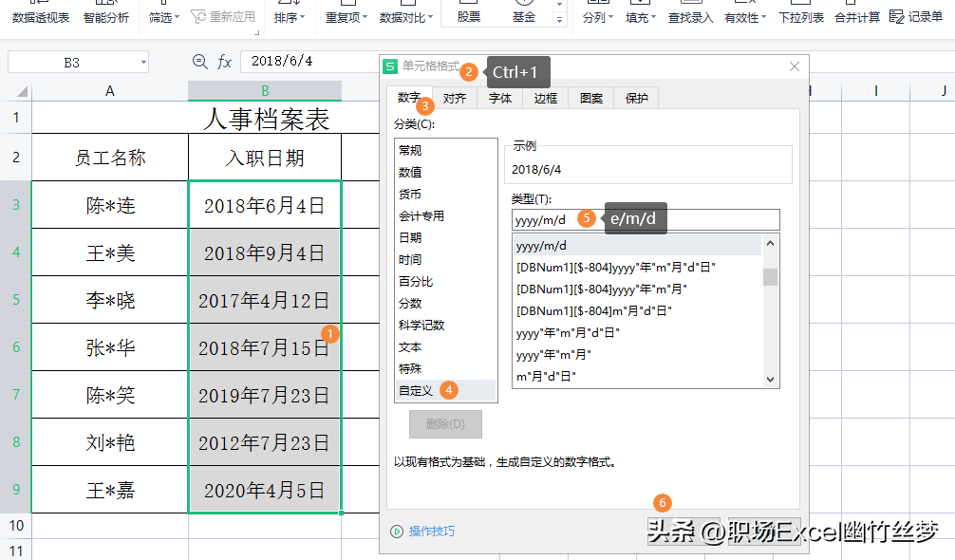The height and width of the screenshot is (560, 955).
Task: Open the 智能分析 tool
Action: click(x=106, y=17)
